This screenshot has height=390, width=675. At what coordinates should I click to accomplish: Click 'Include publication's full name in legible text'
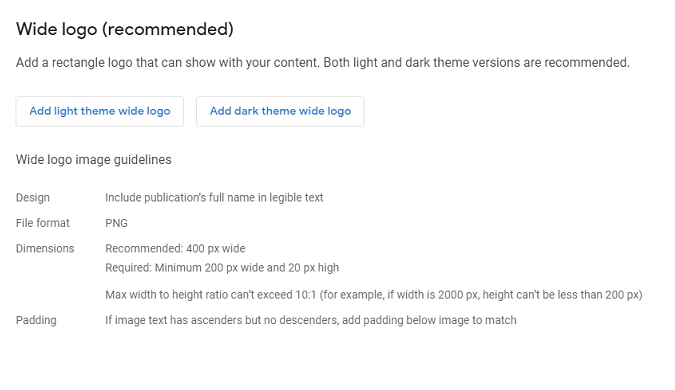[214, 198]
